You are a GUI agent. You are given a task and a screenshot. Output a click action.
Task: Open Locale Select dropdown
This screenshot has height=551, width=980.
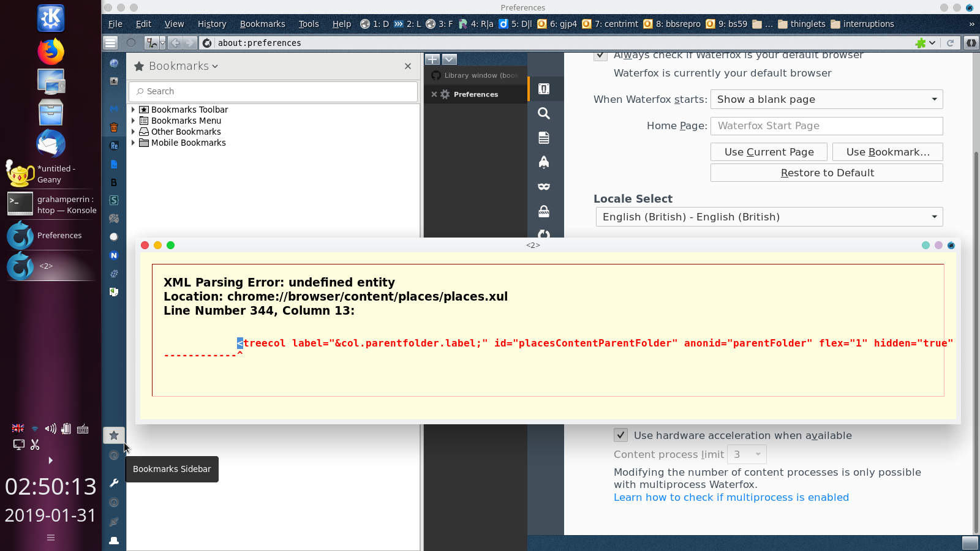[769, 217]
